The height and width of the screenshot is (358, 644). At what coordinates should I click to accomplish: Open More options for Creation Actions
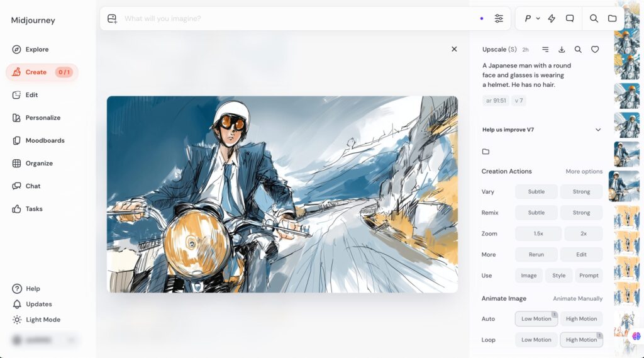pyautogui.click(x=584, y=171)
